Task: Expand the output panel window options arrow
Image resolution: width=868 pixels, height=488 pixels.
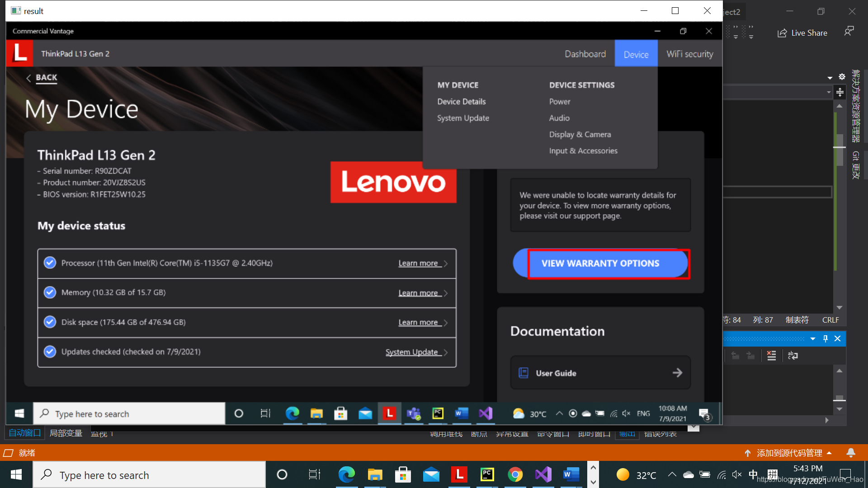Action: (813, 338)
